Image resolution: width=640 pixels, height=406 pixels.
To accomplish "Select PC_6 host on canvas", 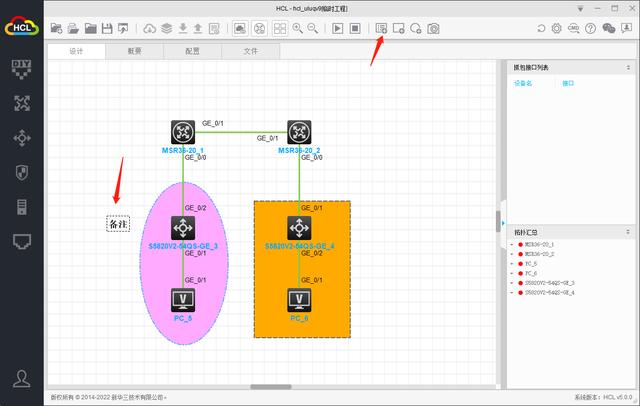I will click(x=299, y=300).
